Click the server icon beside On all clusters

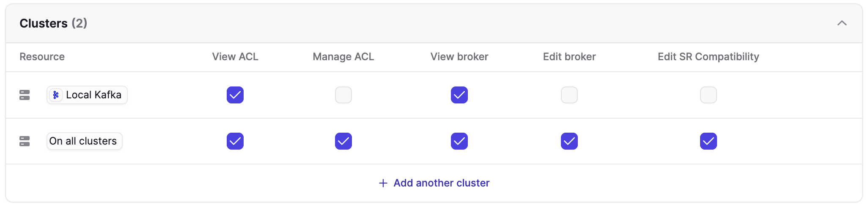coord(25,141)
